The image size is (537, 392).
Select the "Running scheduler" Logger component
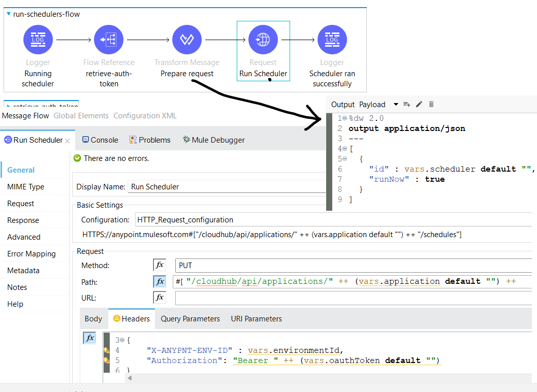click(38, 40)
